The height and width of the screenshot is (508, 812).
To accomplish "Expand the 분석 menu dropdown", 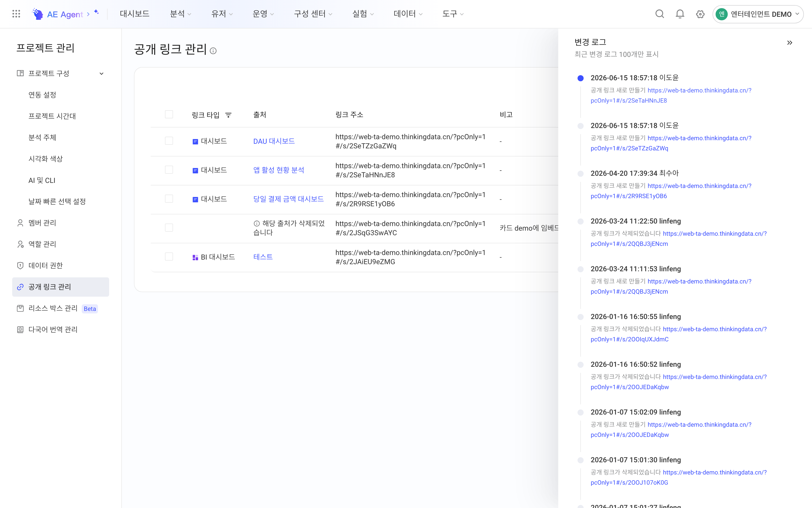I will pos(180,14).
